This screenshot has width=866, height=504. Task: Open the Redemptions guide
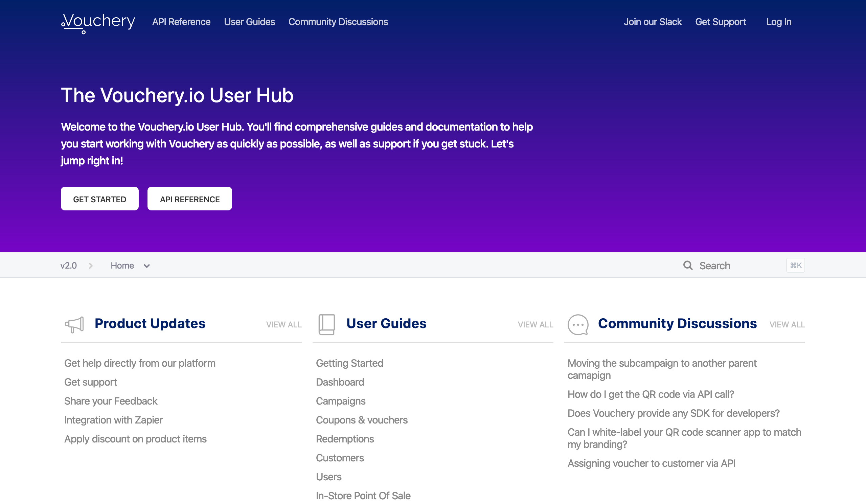pos(345,439)
